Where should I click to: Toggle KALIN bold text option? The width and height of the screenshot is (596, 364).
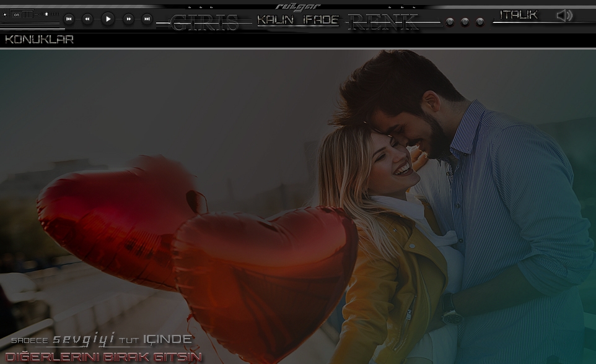(x=276, y=20)
